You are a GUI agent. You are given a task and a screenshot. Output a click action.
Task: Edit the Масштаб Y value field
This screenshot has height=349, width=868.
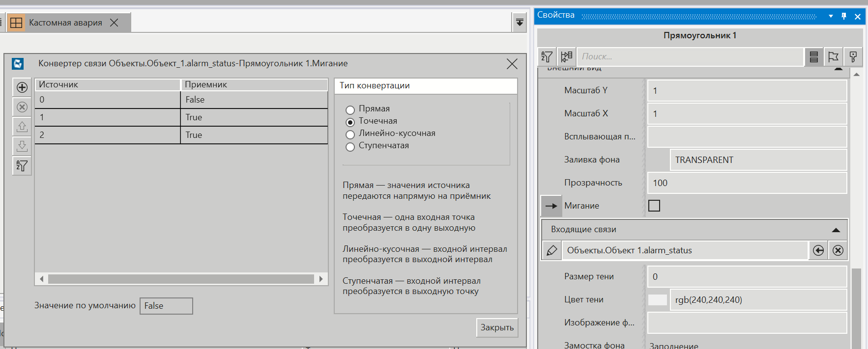[x=747, y=91]
